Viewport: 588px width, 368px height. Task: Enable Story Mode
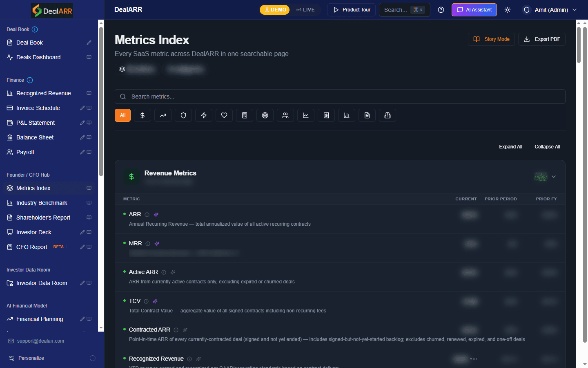491,39
